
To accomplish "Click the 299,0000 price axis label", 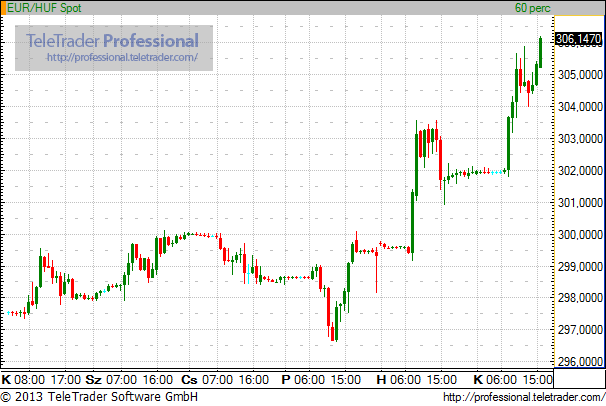I will [x=580, y=267].
